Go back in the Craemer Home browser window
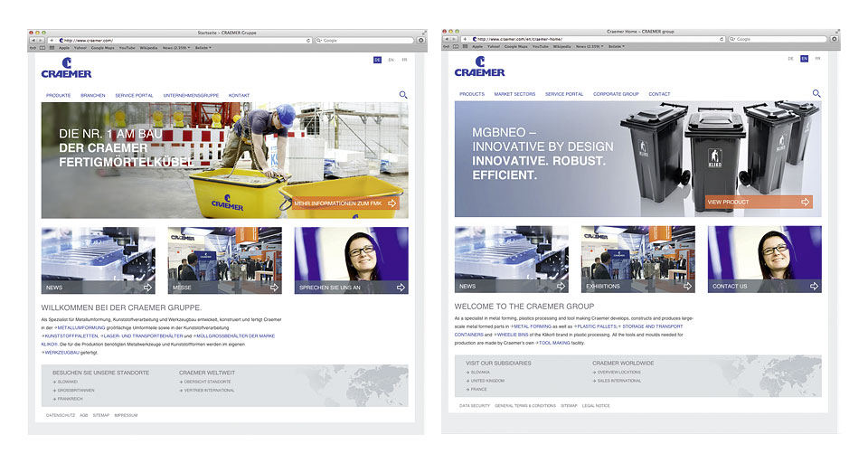This screenshot has width=868, height=463. tap(447, 39)
